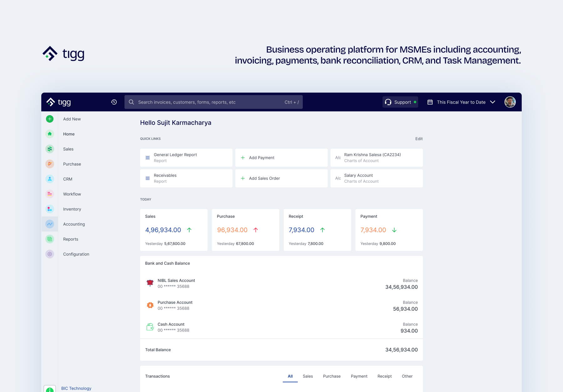
Task: Select the Sales sidebar icon
Action: pyautogui.click(x=50, y=149)
